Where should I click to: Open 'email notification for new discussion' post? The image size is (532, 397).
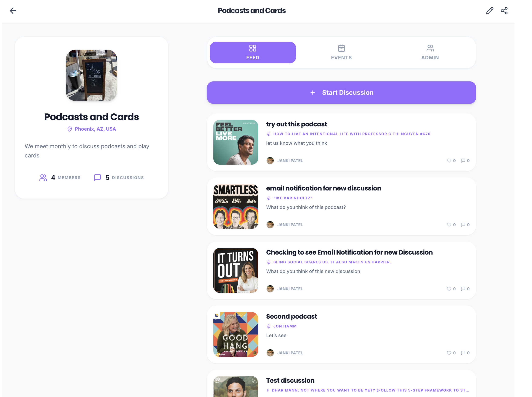coord(324,188)
